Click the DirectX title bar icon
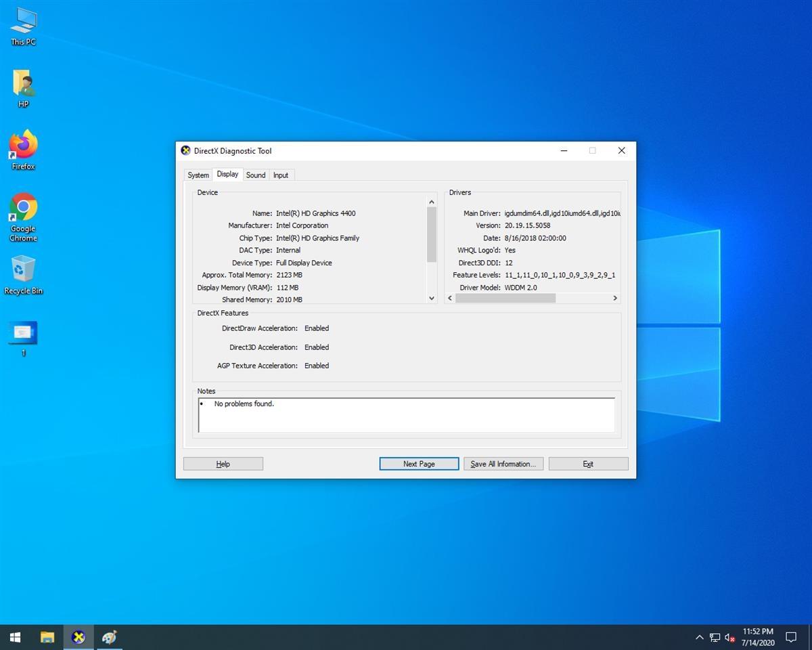The width and height of the screenshot is (812, 650). 185,150
